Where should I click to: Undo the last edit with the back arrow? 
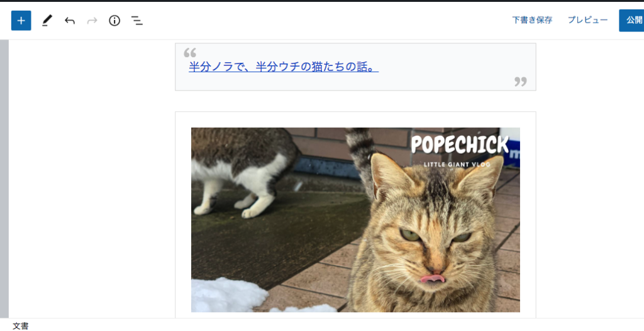coord(70,21)
